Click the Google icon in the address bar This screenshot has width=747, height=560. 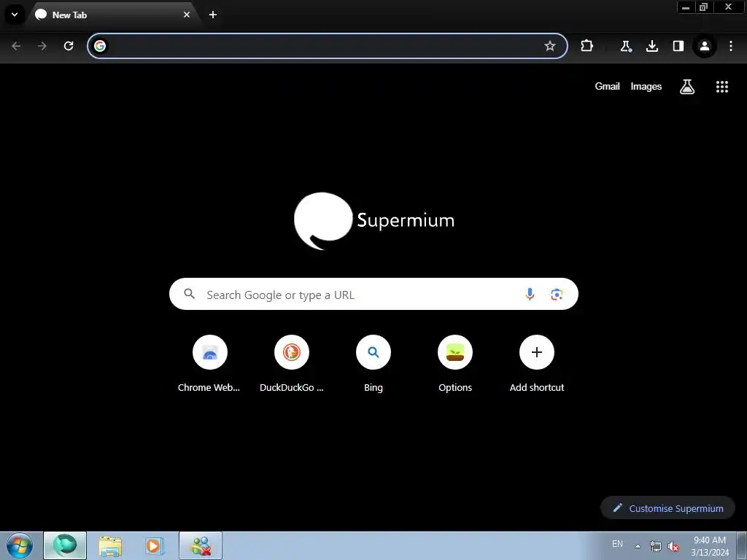click(99, 46)
